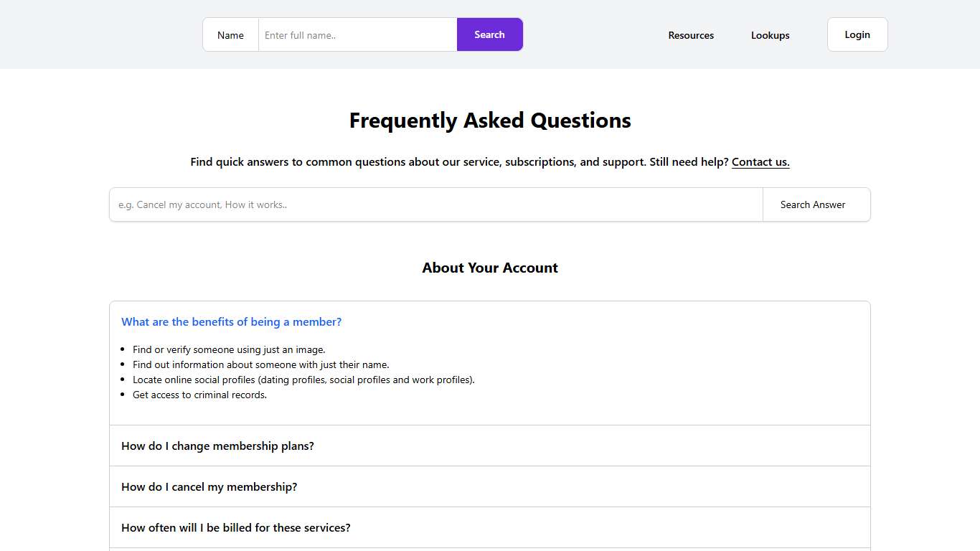Expand "How do I change membership plans?"
This screenshot has width=980, height=551.
point(217,446)
